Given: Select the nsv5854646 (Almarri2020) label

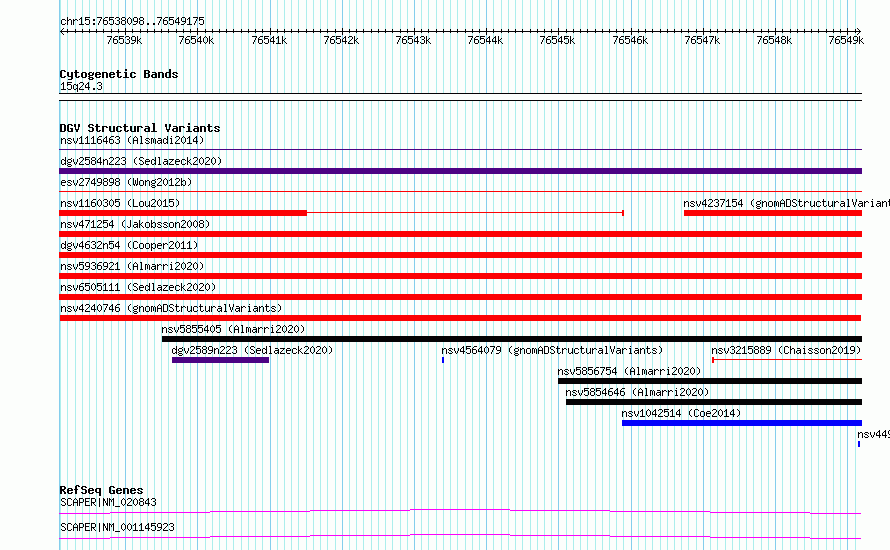Looking at the screenshot, I should pos(637,392).
